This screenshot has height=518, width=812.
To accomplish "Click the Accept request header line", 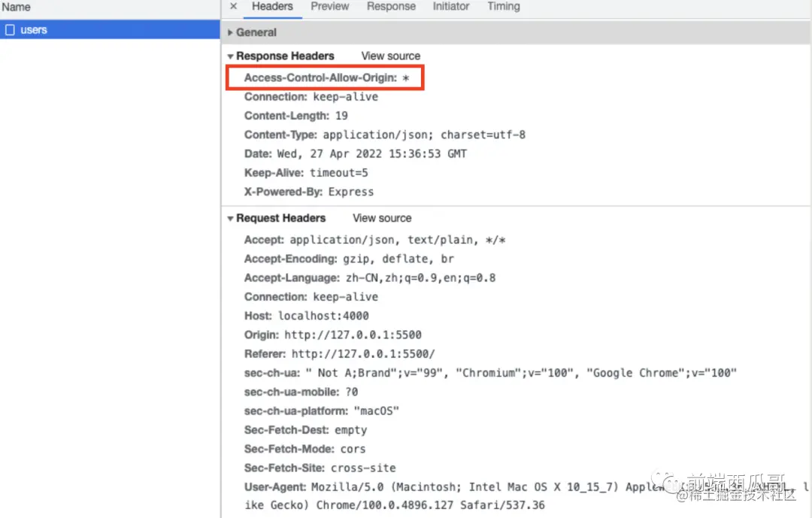I will pos(375,240).
